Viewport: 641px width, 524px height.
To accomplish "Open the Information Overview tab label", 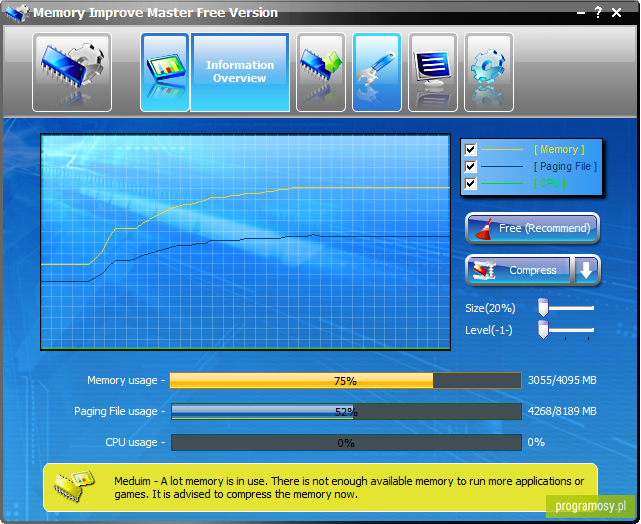I will [240, 72].
